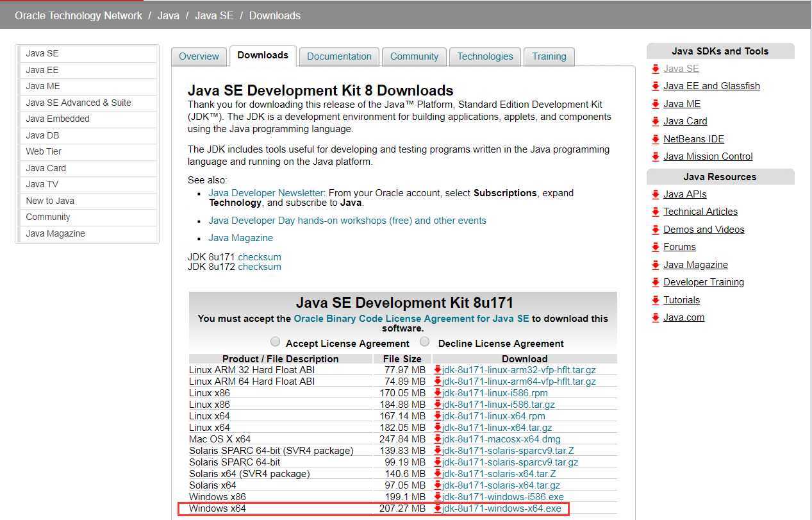Open the JDK 8u172 checksum link
The image size is (812, 520).
260,267
